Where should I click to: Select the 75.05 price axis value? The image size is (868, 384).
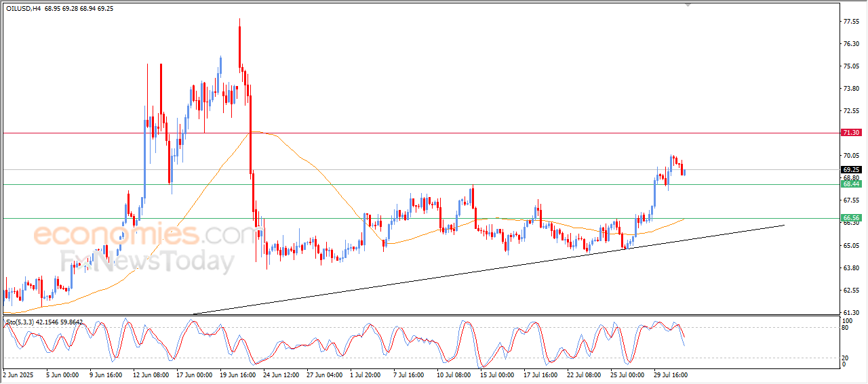tap(851, 66)
